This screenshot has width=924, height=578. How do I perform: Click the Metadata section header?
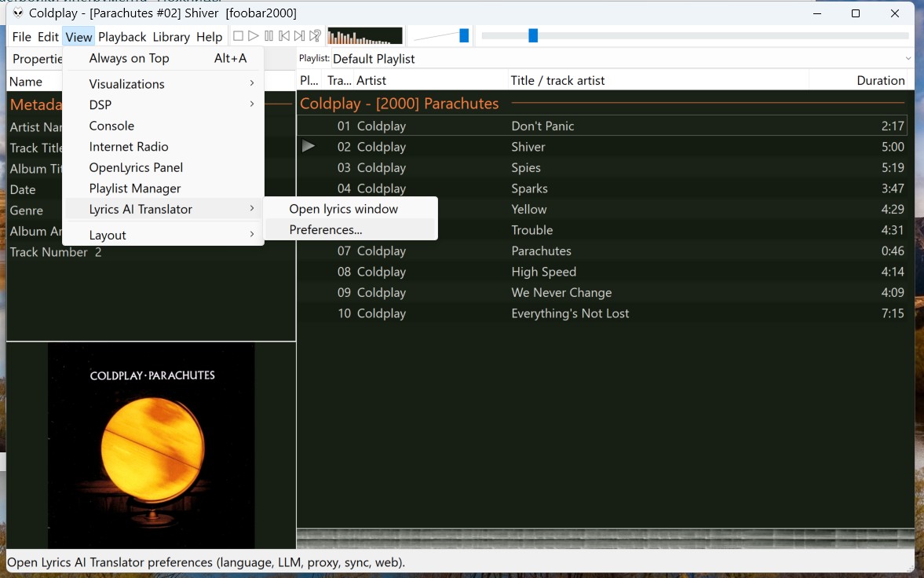pyautogui.click(x=35, y=104)
